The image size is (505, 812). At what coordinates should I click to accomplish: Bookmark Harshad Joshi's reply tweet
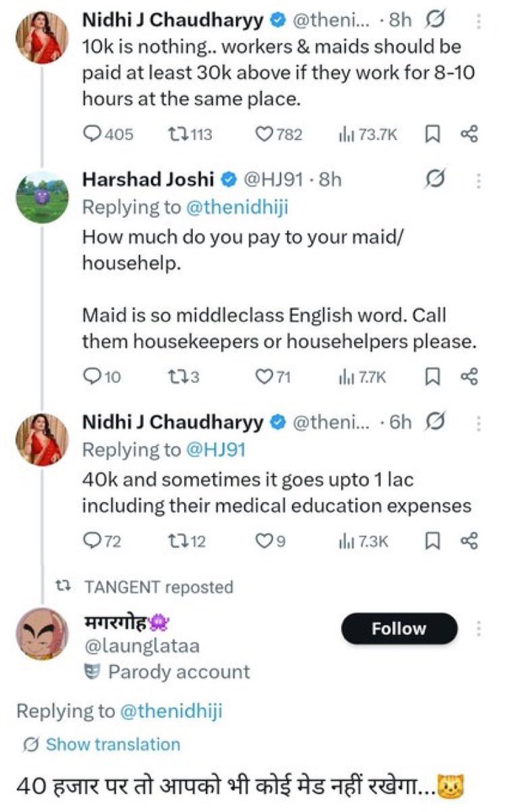[x=431, y=376]
